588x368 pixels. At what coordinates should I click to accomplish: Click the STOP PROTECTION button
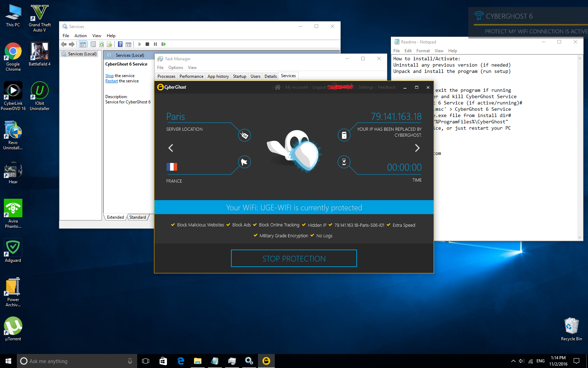coord(294,258)
